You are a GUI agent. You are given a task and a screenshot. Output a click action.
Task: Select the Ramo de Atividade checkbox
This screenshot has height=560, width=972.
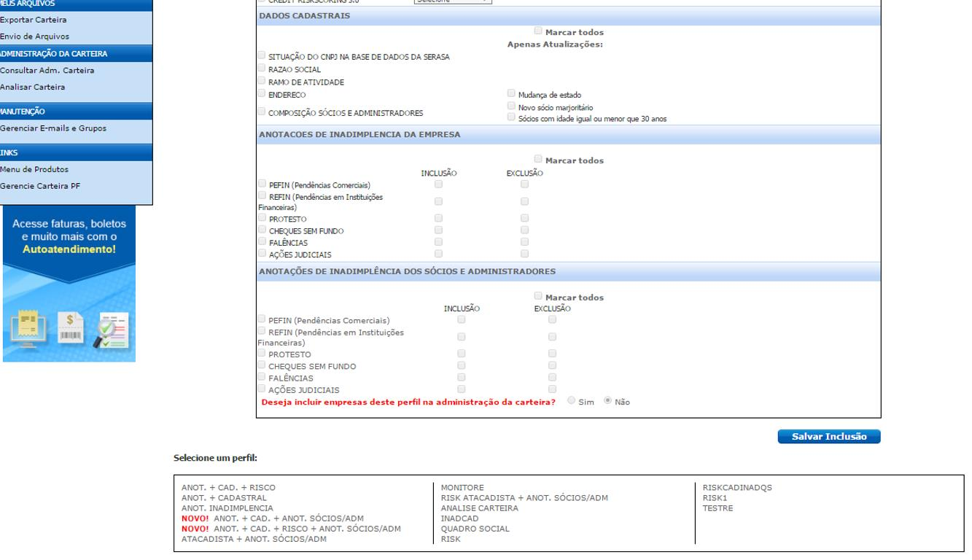(263, 82)
